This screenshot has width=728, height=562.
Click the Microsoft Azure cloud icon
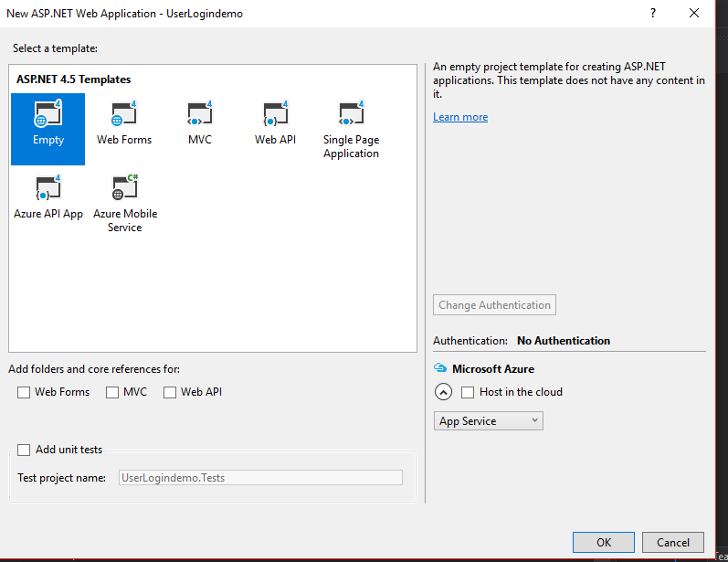point(439,368)
